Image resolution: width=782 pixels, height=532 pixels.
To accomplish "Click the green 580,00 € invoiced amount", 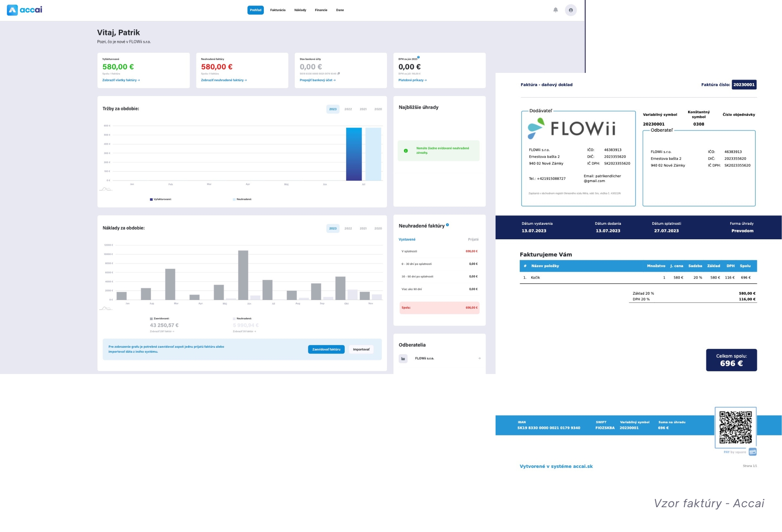I will 118,67.
